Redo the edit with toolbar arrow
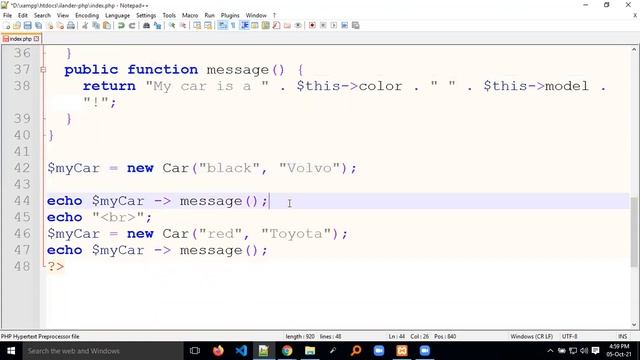640x360 pixels. 132,25
